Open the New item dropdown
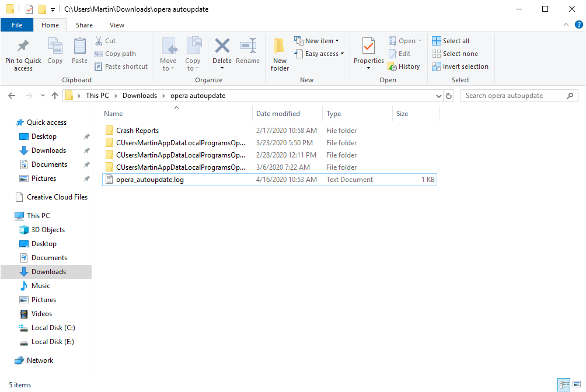The height and width of the screenshot is (392, 586). click(x=316, y=41)
